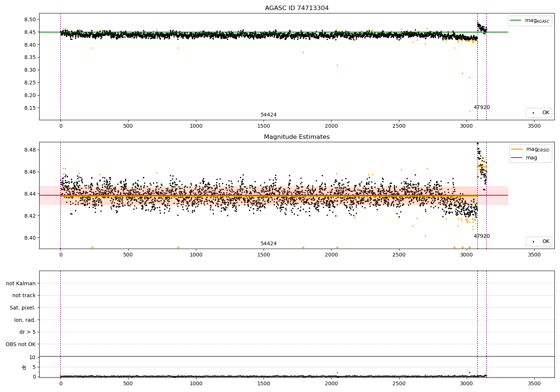Image resolution: width=560 pixels, height=392 pixels.
Task: Click the "8.44" y-axis tick label
Action: (x=30, y=194)
